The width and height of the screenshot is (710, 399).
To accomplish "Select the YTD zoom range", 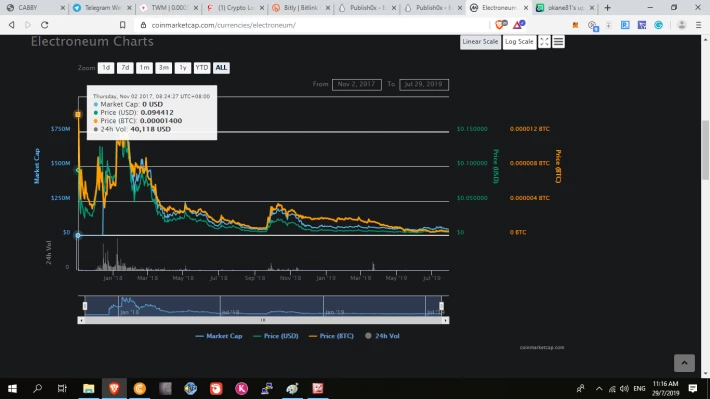I will (x=201, y=67).
